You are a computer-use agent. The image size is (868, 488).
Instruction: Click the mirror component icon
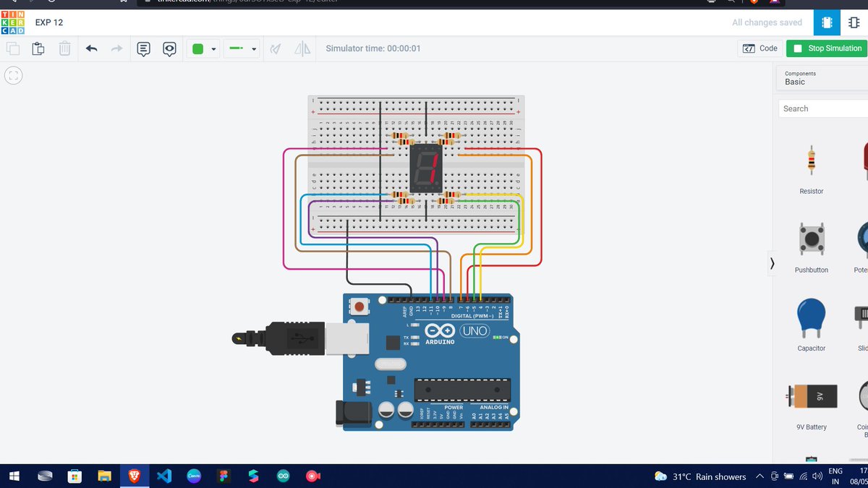point(302,48)
